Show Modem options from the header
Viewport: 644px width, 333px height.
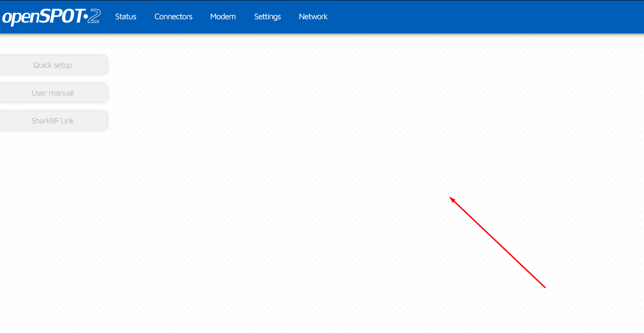coord(223,16)
